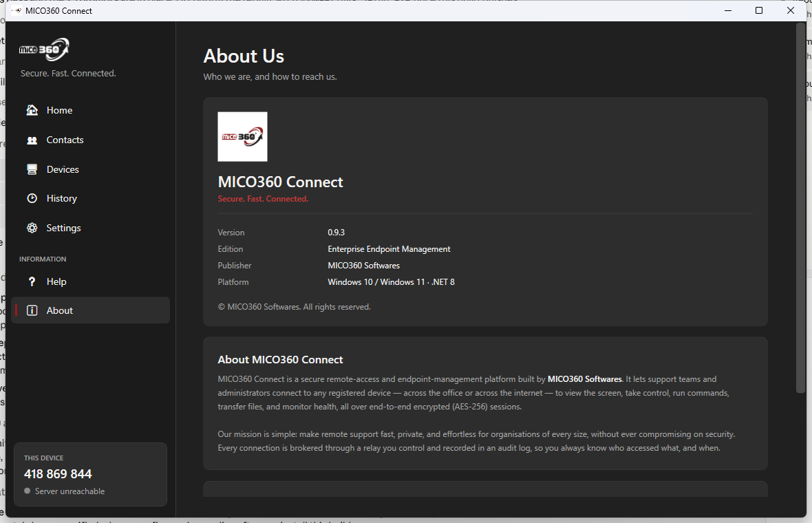Click the copyright All rights reserved line
Viewport: 812px width, 523px height.
coord(294,307)
